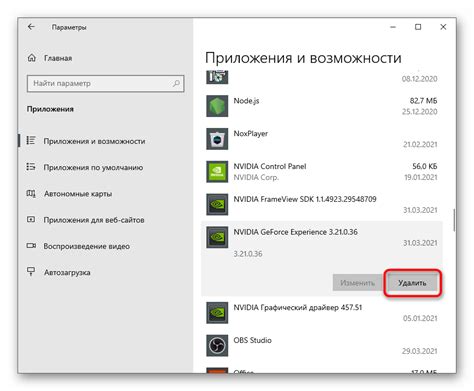This screenshot has height=391, width=474.
Task: Open Приложения для веб-сайтов icon
Action: point(31,220)
